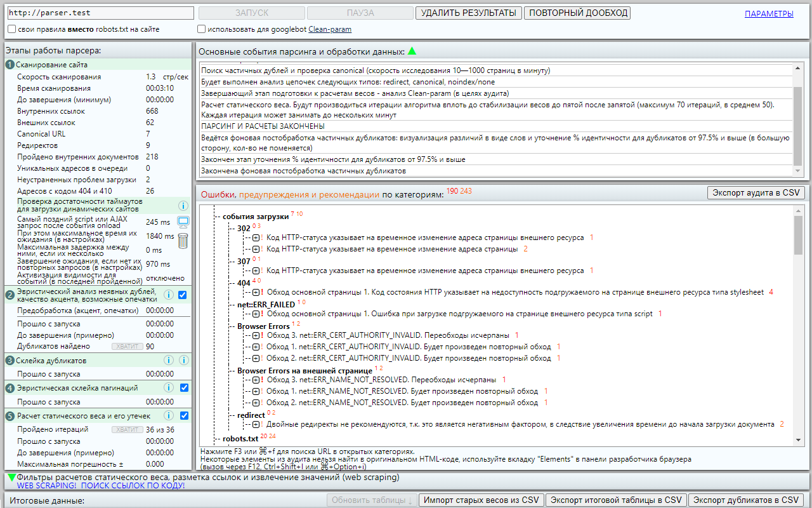Click Внутренних ссылок value 668

152,111
